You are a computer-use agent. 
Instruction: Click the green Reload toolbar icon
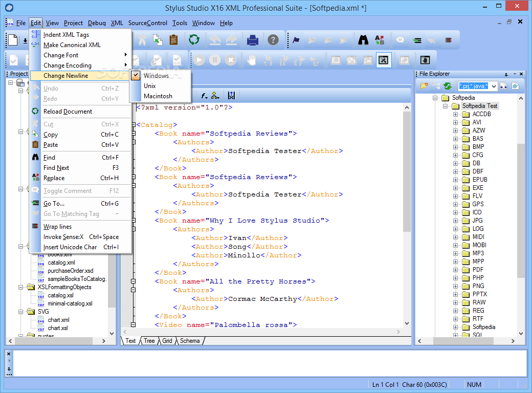click(x=194, y=40)
